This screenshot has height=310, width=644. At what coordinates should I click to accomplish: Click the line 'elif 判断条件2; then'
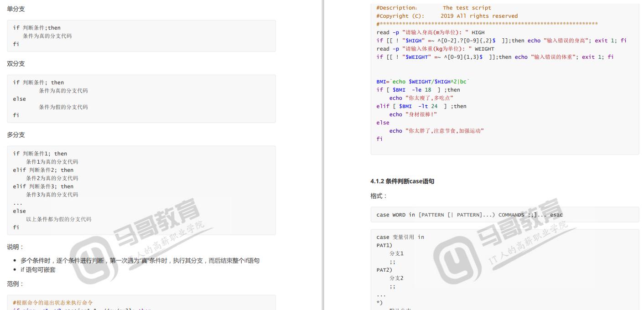[43, 170]
